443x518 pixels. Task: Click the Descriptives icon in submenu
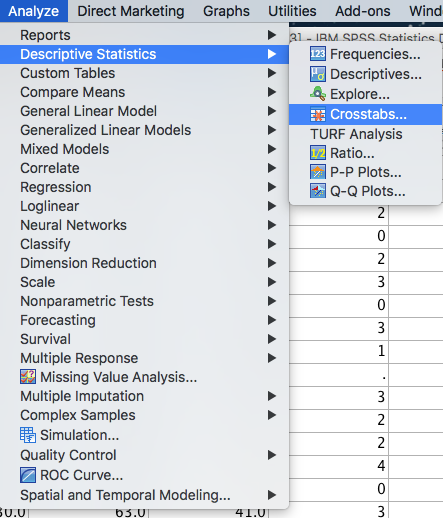[318, 74]
